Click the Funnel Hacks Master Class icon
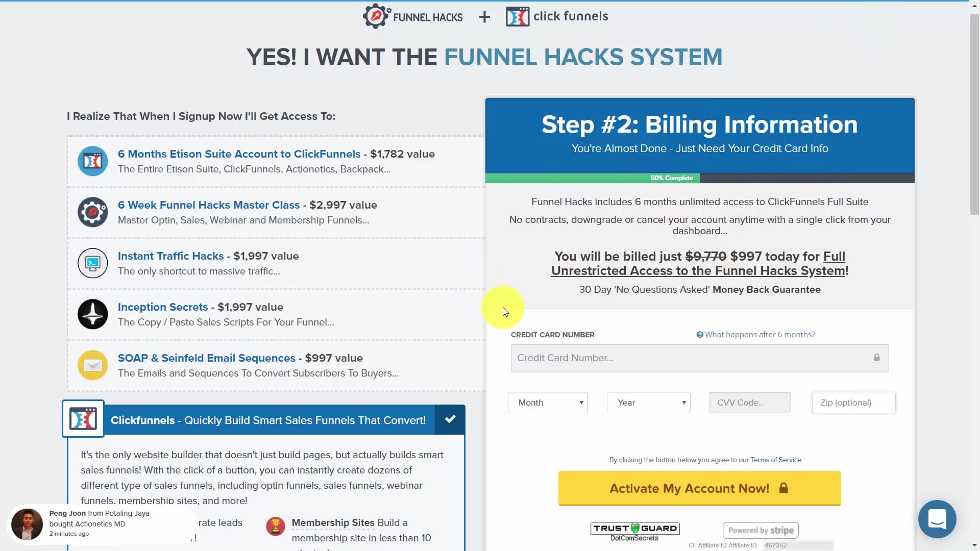The image size is (980, 551). tap(92, 212)
